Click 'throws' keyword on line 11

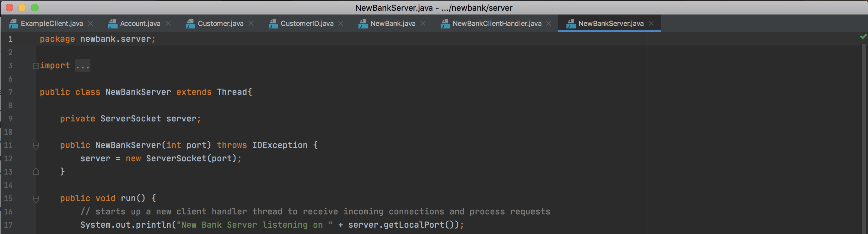tap(232, 145)
